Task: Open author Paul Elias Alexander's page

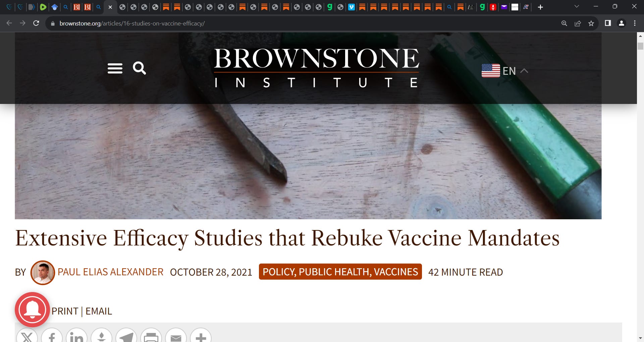Action: pos(110,272)
